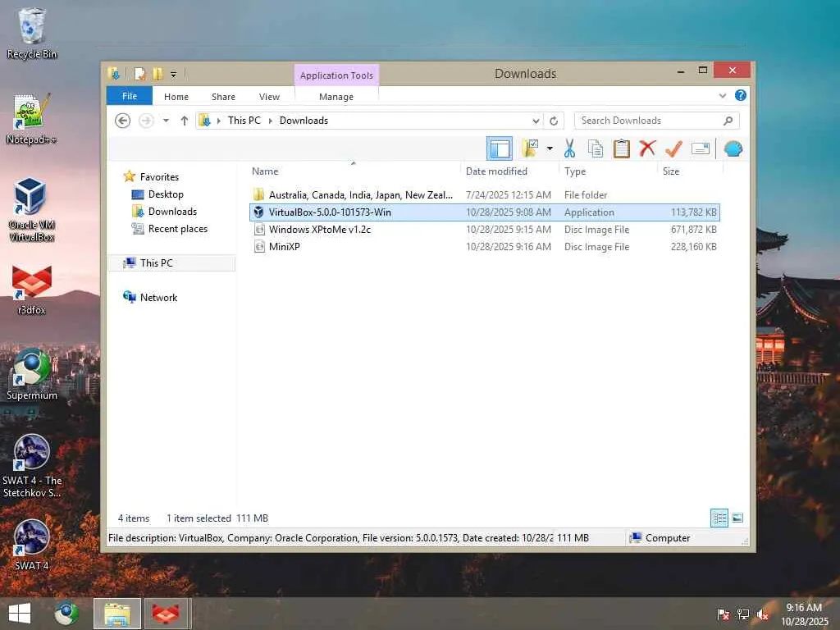Click Favorites in navigation pane
This screenshot has height=630, width=840.
[x=159, y=177]
